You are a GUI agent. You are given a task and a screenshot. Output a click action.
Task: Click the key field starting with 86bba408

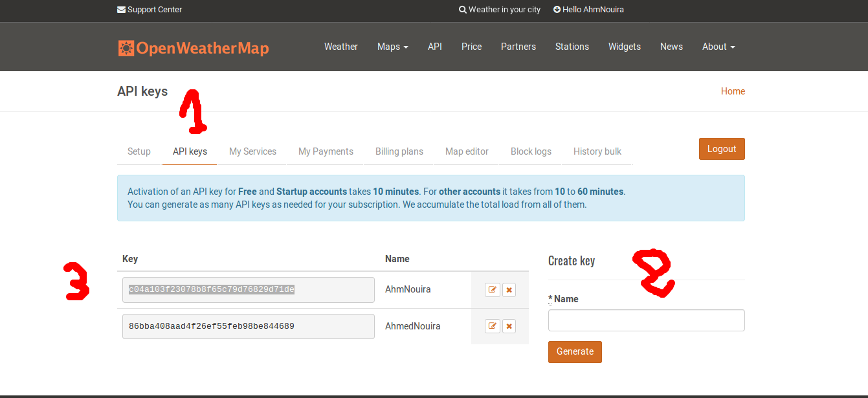pyautogui.click(x=249, y=327)
